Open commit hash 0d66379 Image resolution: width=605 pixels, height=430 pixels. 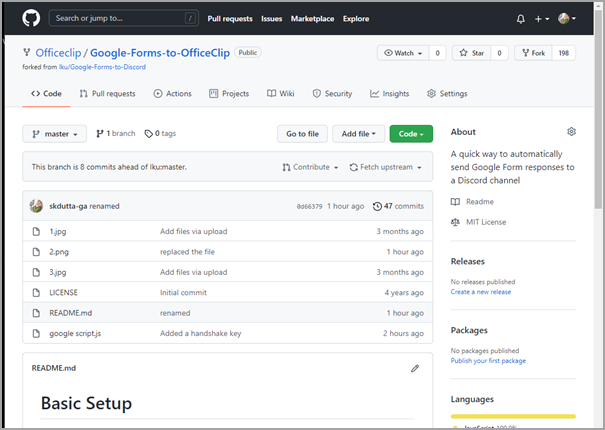[x=309, y=207]
